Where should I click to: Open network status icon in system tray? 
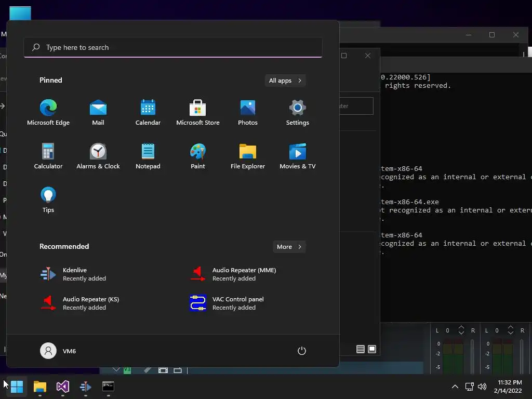pos(470,387)
